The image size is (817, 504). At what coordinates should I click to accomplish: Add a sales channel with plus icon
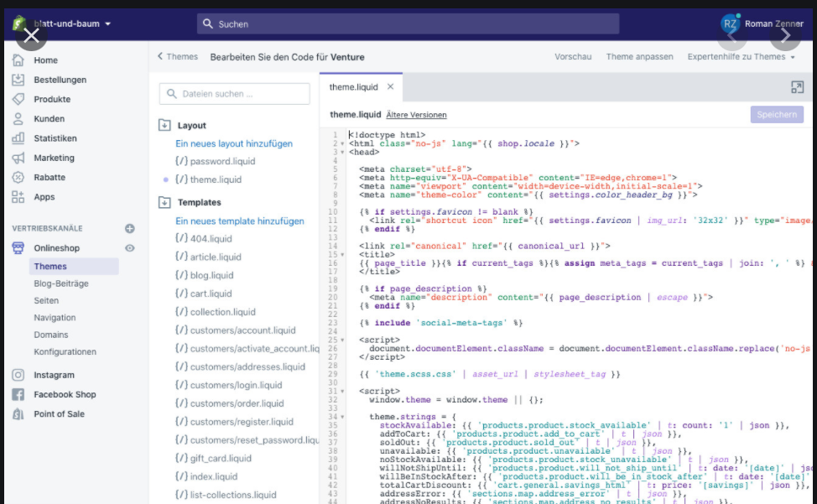[x=130, y=229]
